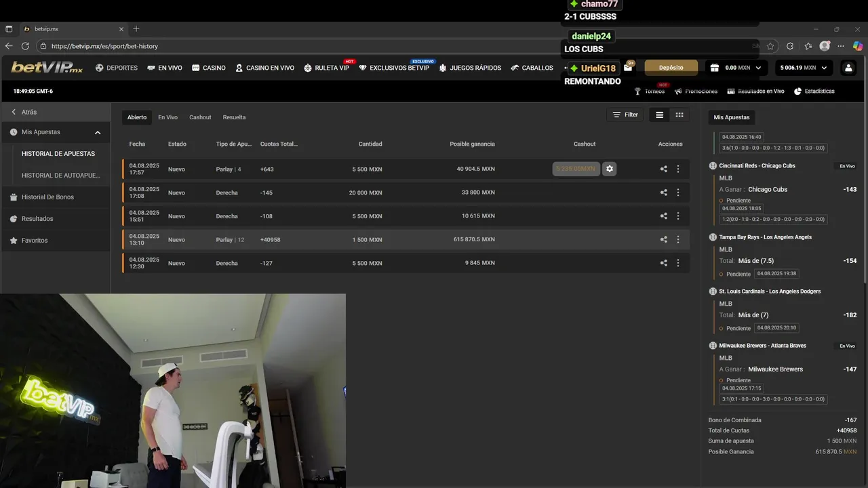This screenshot has height=488, width=868.
Task: Switch to the Resuelta tab
Action: click(x=234, y=117)
